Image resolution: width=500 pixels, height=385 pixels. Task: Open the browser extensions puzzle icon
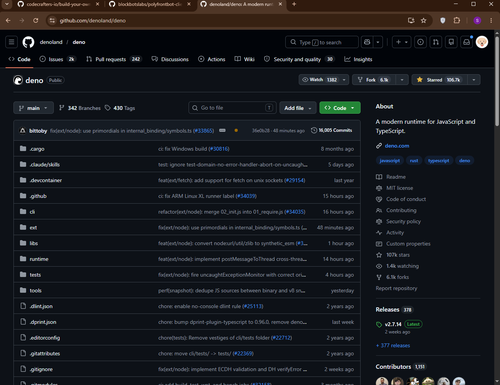tap(457, 21)
